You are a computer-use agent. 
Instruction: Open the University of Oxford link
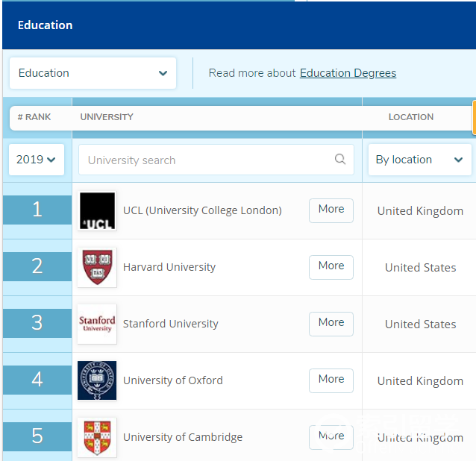[173, 380]
